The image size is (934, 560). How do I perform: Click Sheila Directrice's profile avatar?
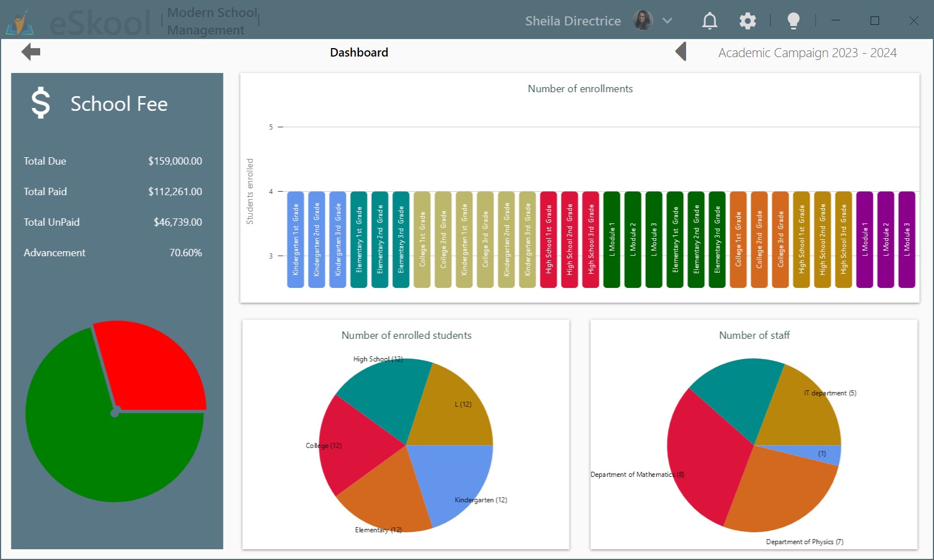(642, 21)
